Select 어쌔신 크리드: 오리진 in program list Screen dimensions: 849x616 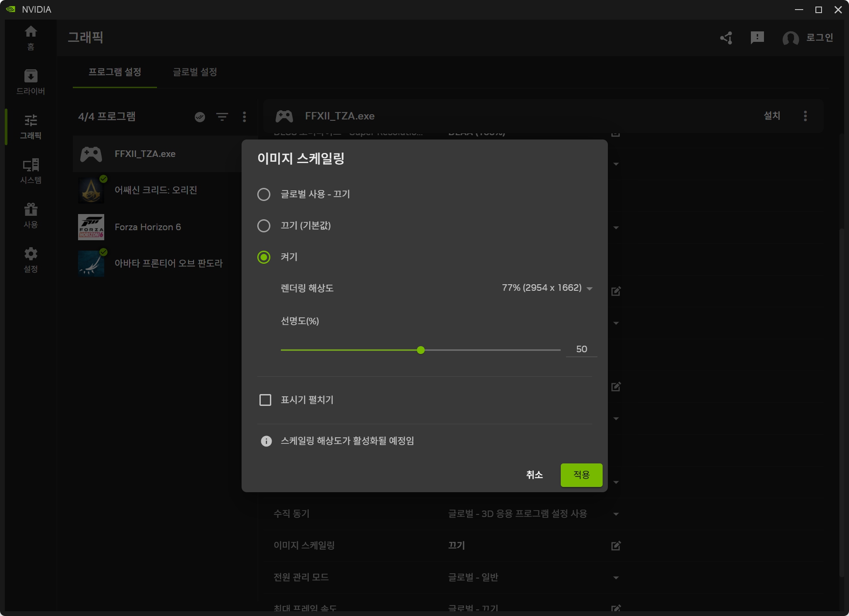pos(157,190)
